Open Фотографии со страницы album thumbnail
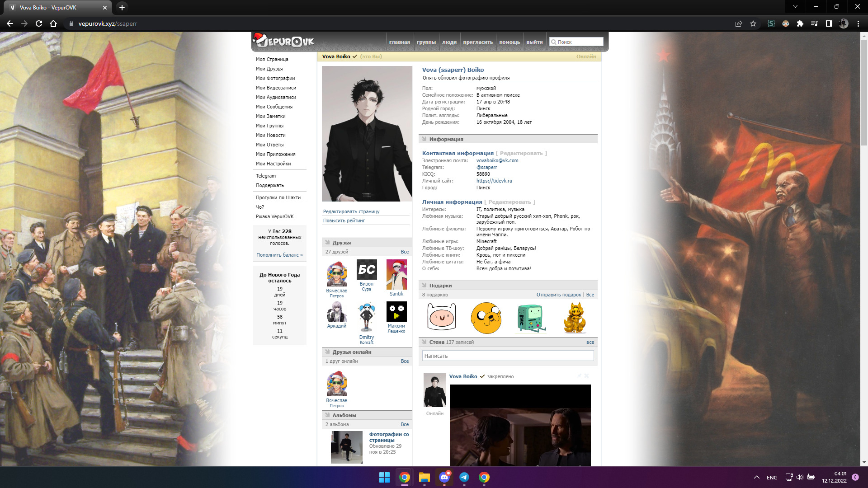The image size is (868, 488). [x=347, y=447]
